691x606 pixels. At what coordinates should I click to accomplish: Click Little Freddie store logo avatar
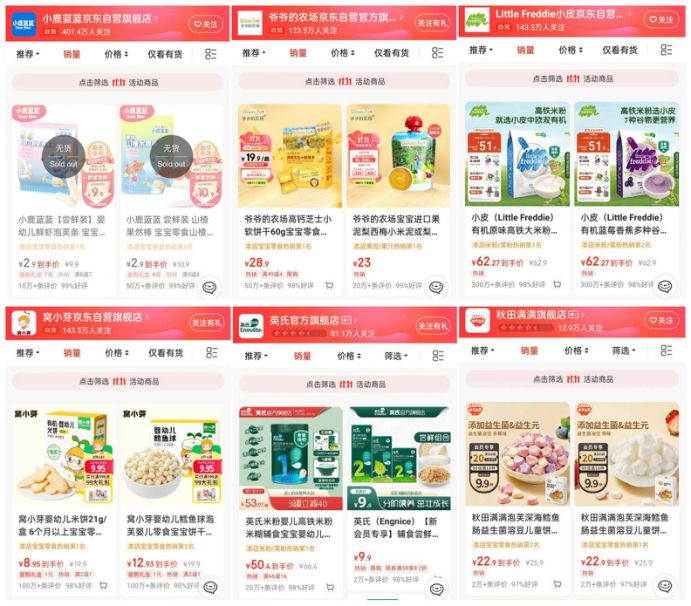[x=477, y=20]
